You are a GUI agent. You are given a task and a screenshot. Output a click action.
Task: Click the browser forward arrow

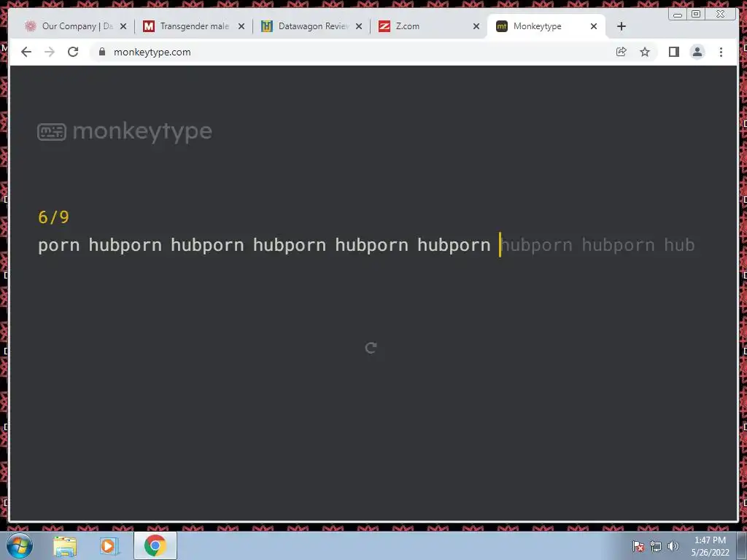50,52
